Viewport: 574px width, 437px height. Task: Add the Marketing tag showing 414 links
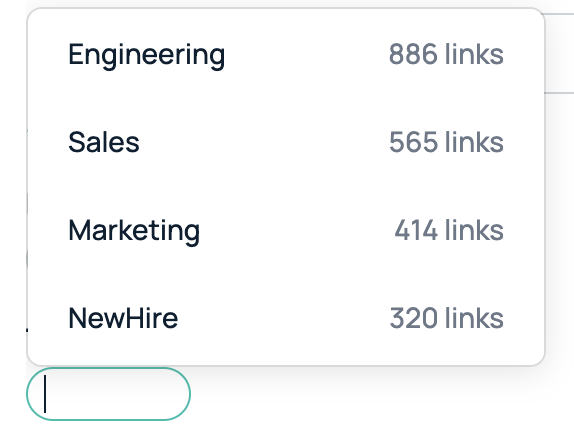point(286,230)
